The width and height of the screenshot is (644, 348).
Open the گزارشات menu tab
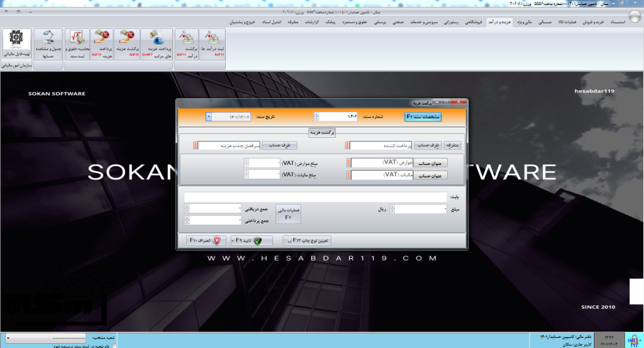312,22
